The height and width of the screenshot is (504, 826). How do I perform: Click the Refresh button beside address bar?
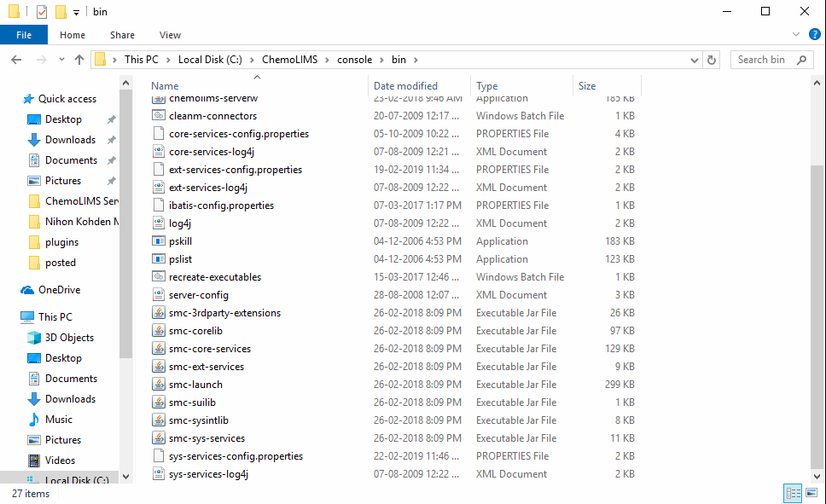click(714, 60)
